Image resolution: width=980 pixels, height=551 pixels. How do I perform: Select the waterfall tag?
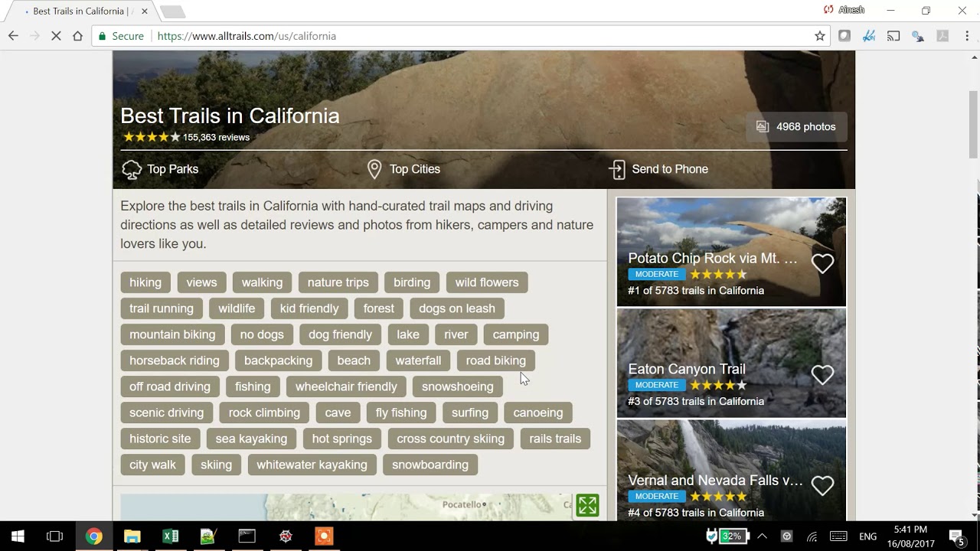pyautogui.click(x=418, y=360)
